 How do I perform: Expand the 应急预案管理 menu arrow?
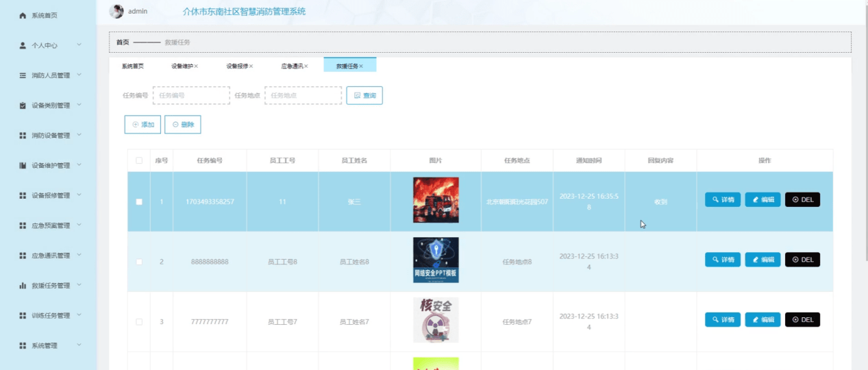[x=79, y=225]
